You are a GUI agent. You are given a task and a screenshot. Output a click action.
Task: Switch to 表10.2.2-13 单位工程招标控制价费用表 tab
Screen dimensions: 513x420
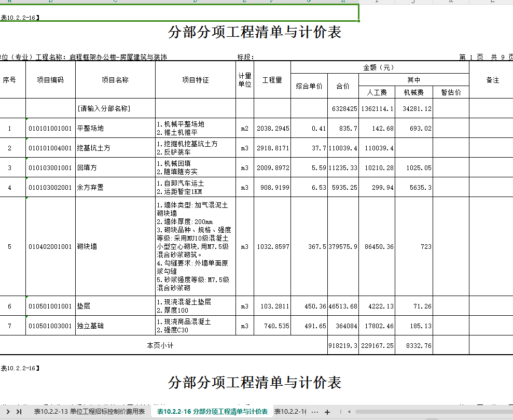[89, 412]
